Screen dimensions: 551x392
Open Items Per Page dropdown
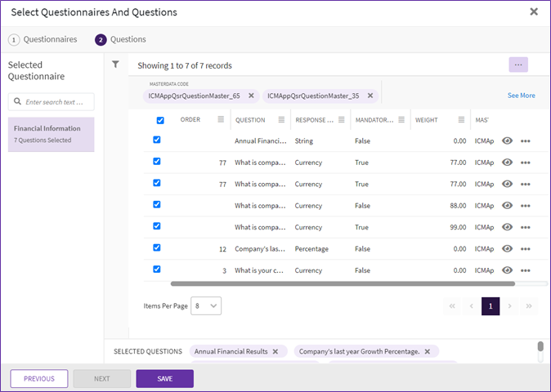point(204,305)
